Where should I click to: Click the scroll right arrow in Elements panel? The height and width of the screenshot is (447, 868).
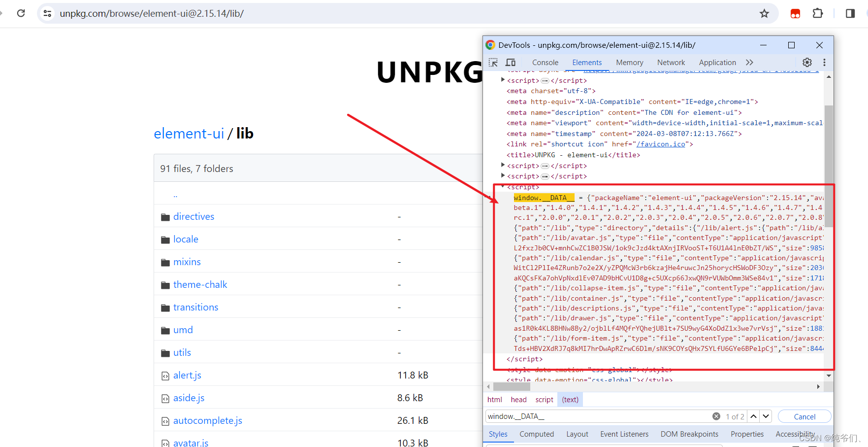click(818, 387)
